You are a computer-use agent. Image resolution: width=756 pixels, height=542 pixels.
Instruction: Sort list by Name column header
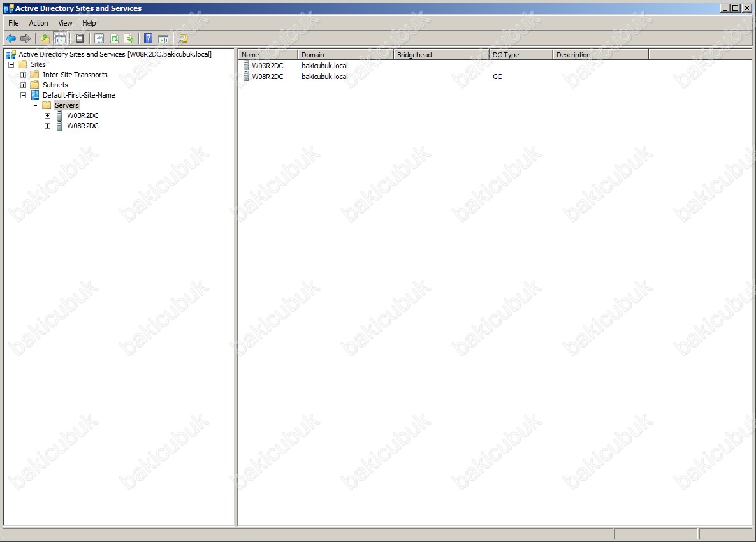(x=268, y=54)
